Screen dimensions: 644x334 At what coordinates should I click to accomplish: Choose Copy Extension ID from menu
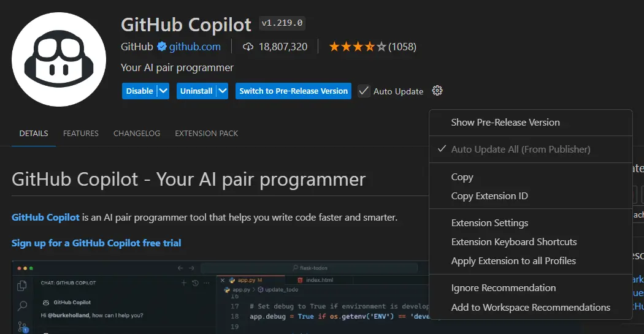(489, 196)
